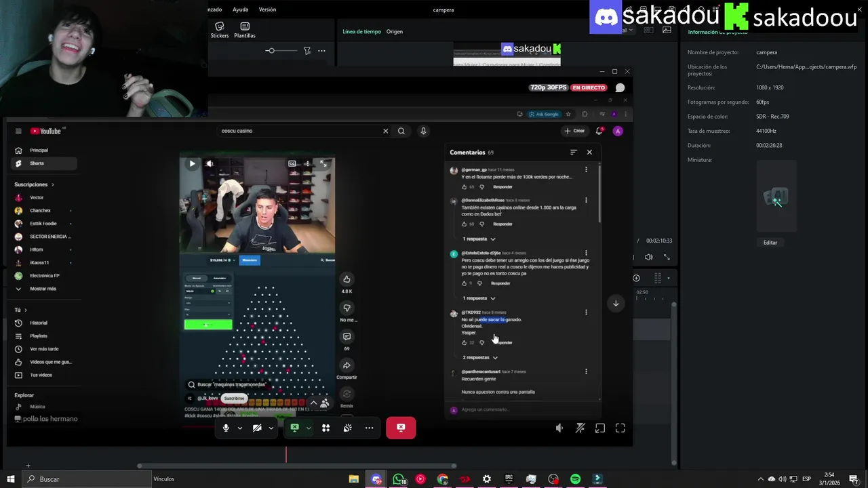Open Principal home in the YouTube sidebar

39,150
